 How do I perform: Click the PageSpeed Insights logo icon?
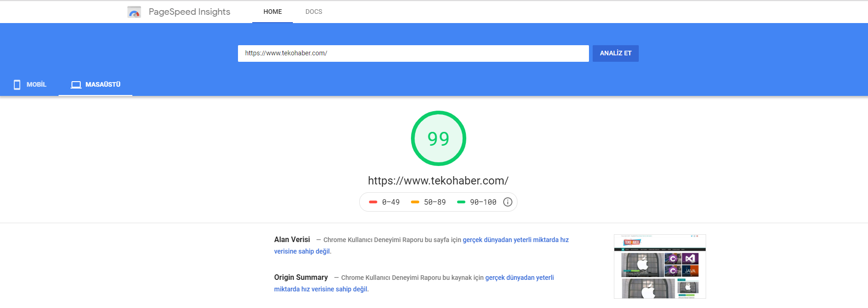pyautogui.click(x=134, y=12)
